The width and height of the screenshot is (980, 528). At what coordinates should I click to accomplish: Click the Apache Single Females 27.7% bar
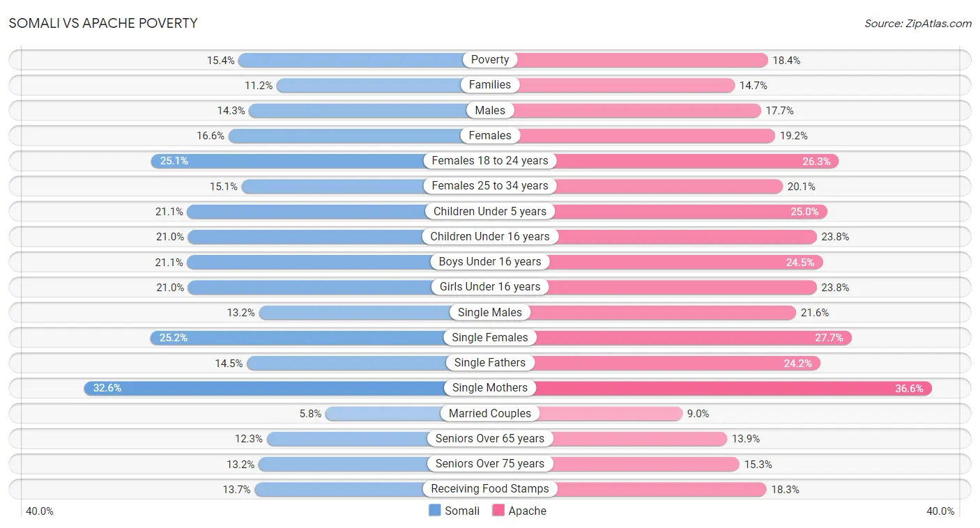point(671,338)
